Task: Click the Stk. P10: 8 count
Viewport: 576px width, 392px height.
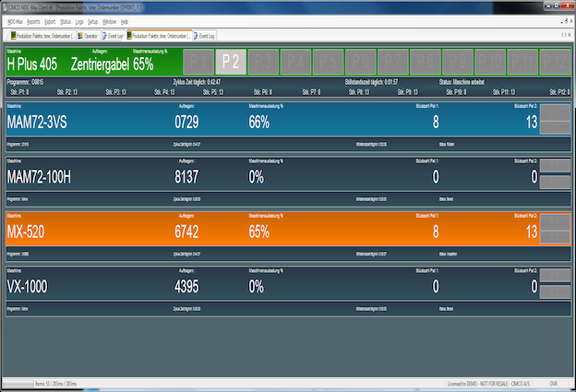Action: (456, 92)
